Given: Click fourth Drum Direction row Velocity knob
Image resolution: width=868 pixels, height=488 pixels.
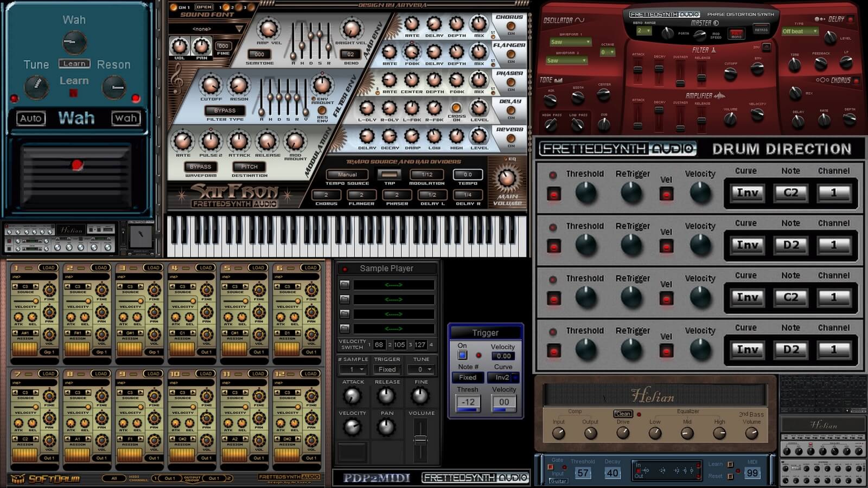Looking at the screenshot, I should click(x=700, y=350).
